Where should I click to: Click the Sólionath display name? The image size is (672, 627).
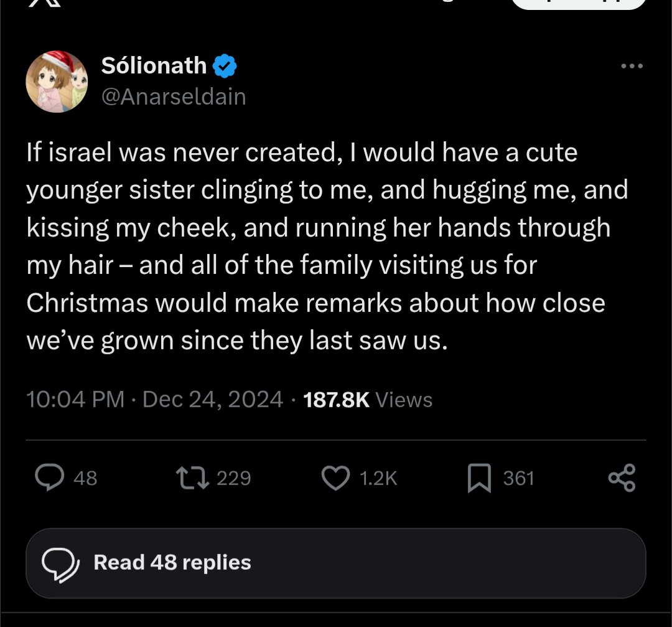pyautogui.click(x=153, y=65)
